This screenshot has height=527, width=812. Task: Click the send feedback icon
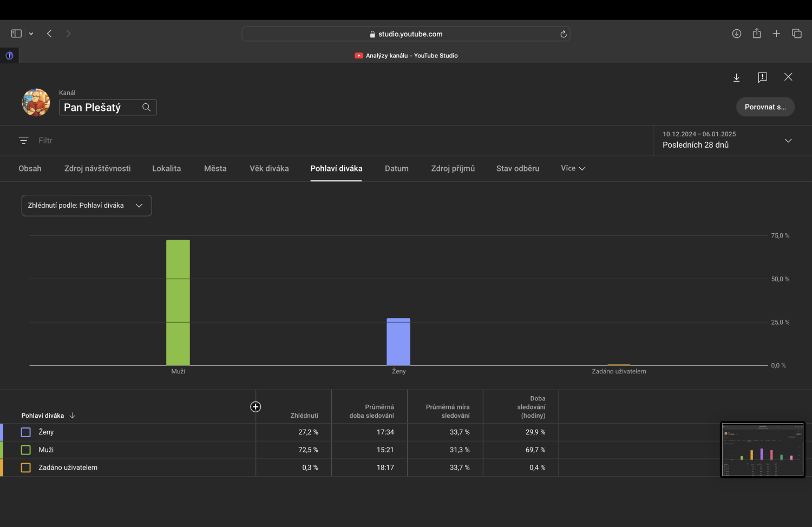point(762,77)
